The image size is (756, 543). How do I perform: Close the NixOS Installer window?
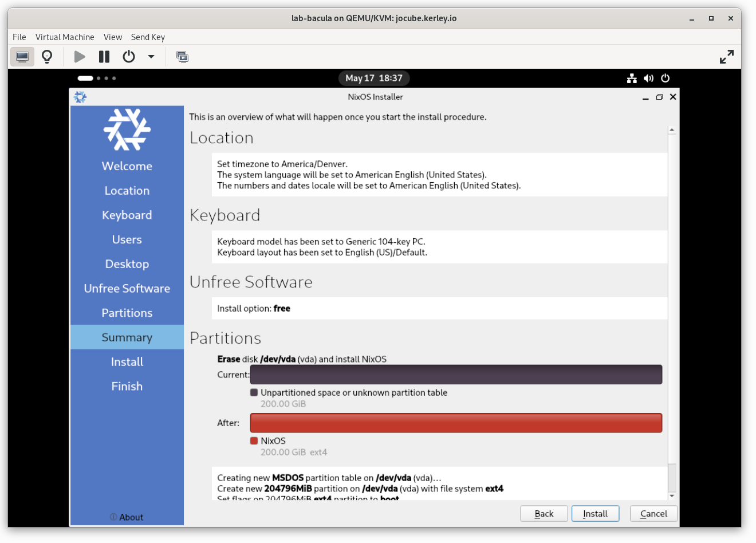[673, 97]
